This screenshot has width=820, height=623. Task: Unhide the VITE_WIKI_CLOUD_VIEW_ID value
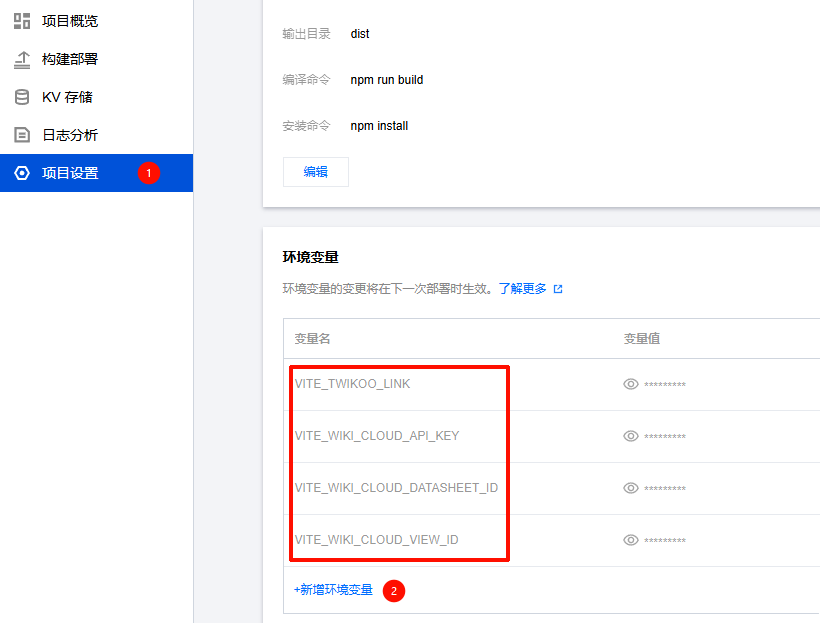click(631, 540)
